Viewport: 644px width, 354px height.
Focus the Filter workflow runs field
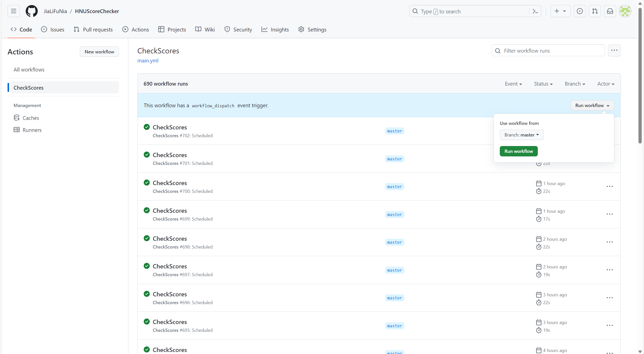548,51
